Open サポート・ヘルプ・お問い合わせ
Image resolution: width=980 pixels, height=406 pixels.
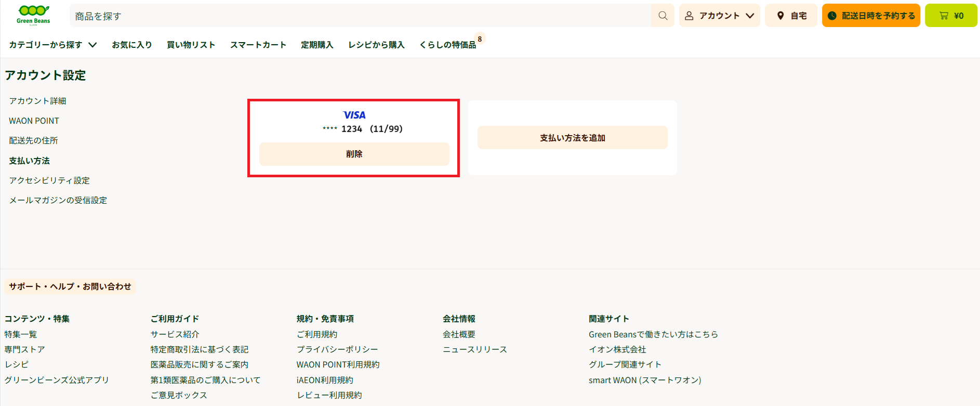pos(70,286)
